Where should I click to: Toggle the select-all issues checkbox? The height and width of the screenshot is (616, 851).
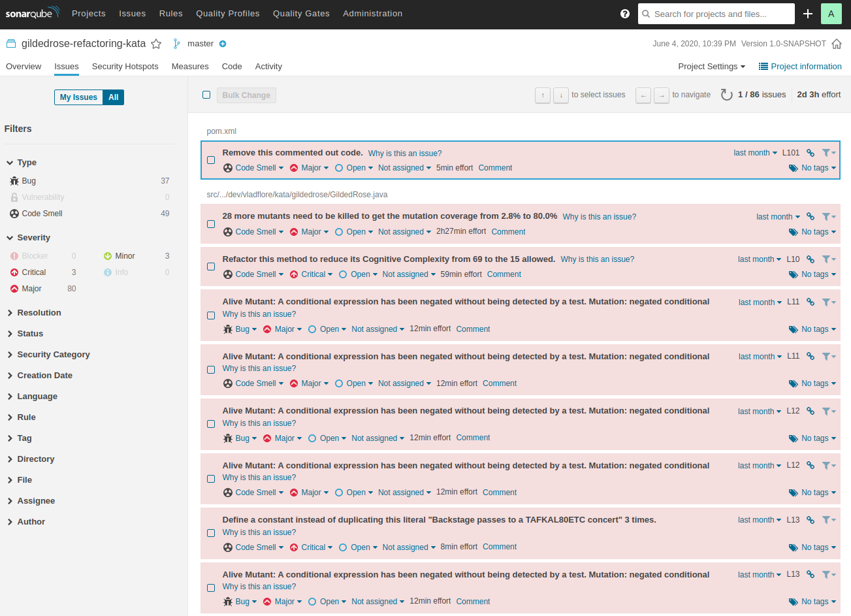pyautogui.click(x=206, y=95)
